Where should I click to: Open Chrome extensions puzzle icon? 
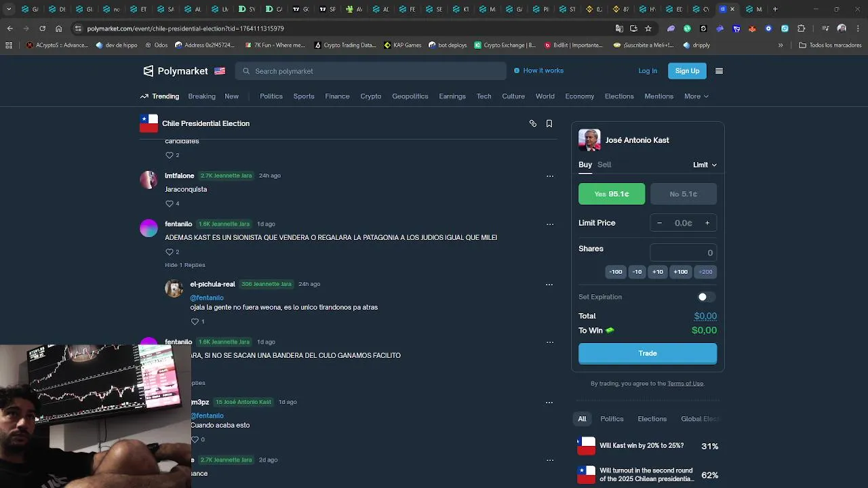801,28
